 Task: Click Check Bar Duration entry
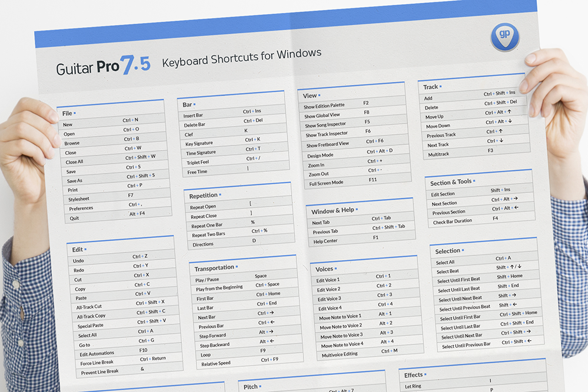(452, 222)
